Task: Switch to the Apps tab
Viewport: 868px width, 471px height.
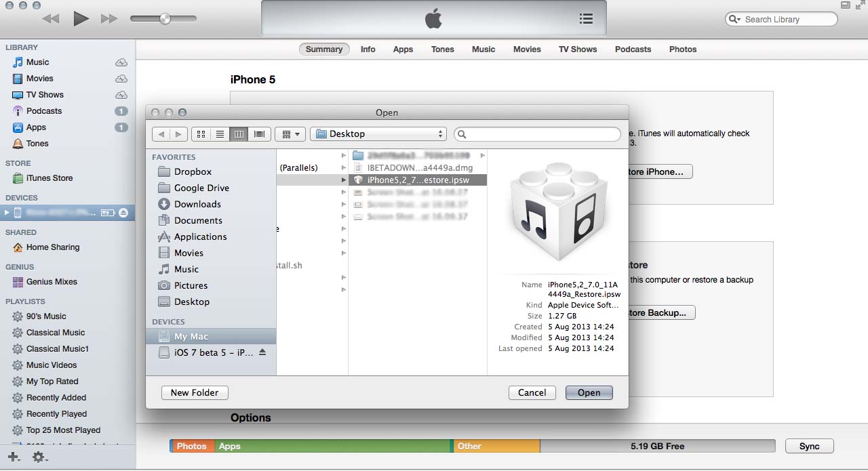Action: [403, 49]
